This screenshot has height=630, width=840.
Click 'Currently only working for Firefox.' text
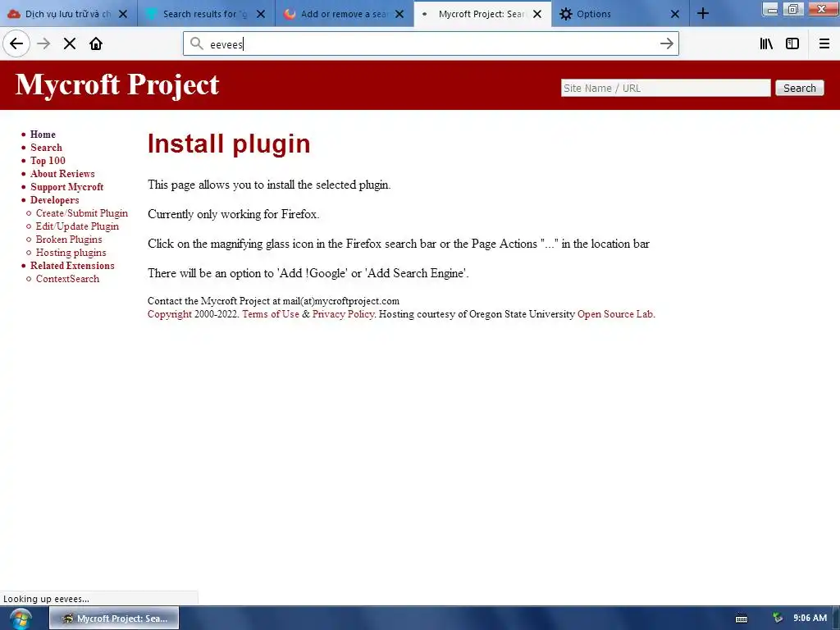pos(233,214)
